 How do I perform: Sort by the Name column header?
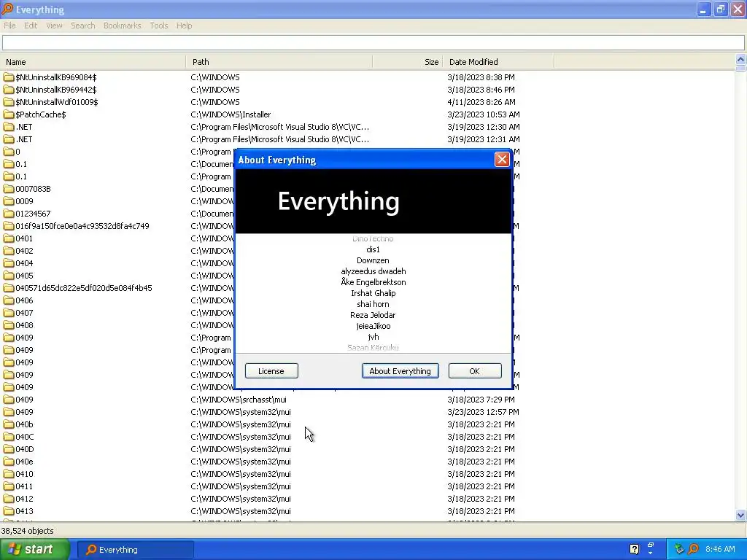pyautogui.click(x=93, y=62)
